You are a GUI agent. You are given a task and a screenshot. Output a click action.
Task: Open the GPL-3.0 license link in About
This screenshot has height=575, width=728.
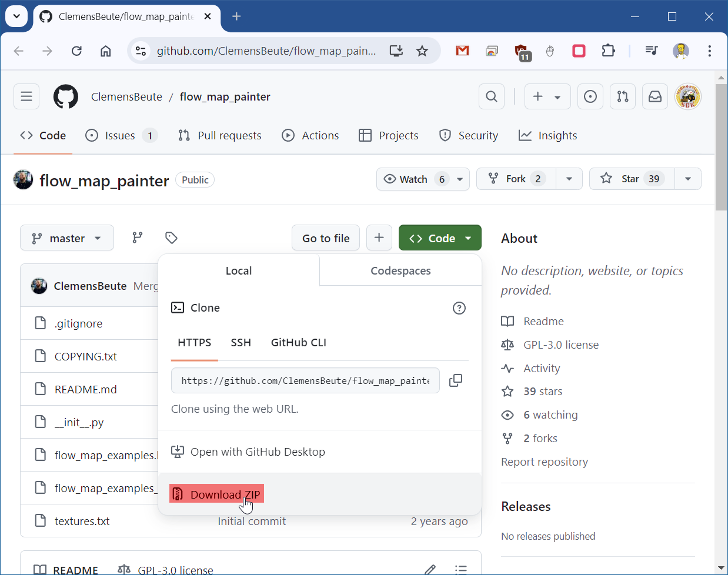click(x=561, y=345)
